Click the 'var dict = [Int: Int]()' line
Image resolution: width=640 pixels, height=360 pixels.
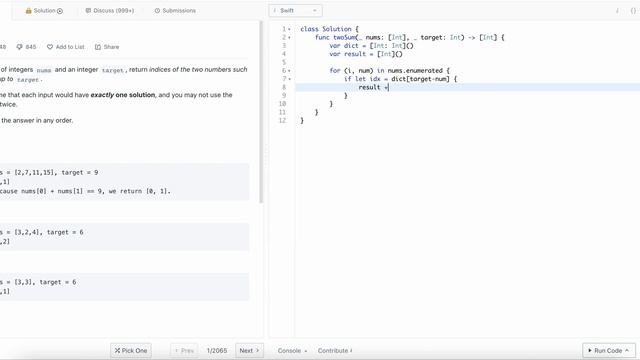(371, 46)
